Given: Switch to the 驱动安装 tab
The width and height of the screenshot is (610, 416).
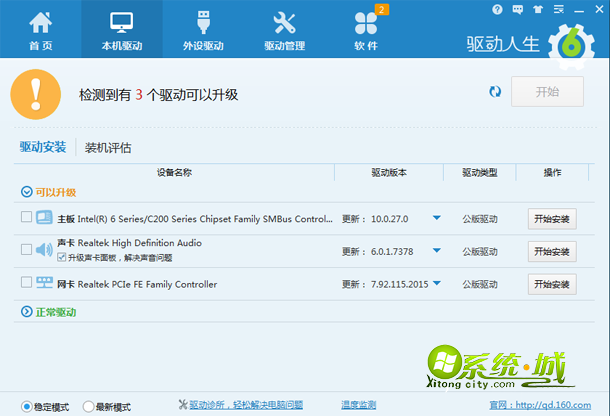Looking at the screenshot, I should tap(43, 147).
